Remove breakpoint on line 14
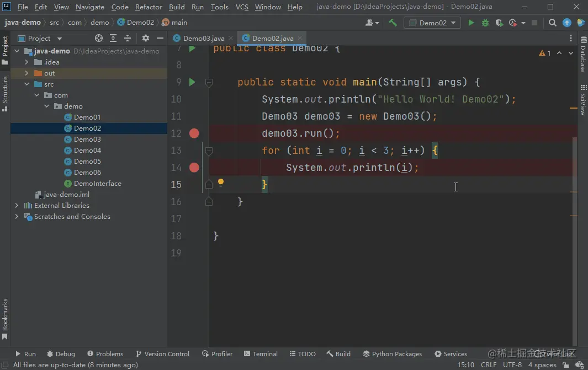588x370 pixels. coord(194,168)
